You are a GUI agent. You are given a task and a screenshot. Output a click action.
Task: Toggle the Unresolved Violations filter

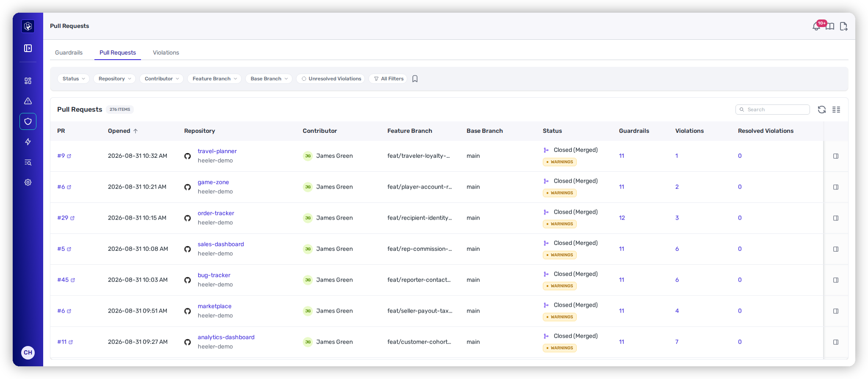tap(331, 79)
